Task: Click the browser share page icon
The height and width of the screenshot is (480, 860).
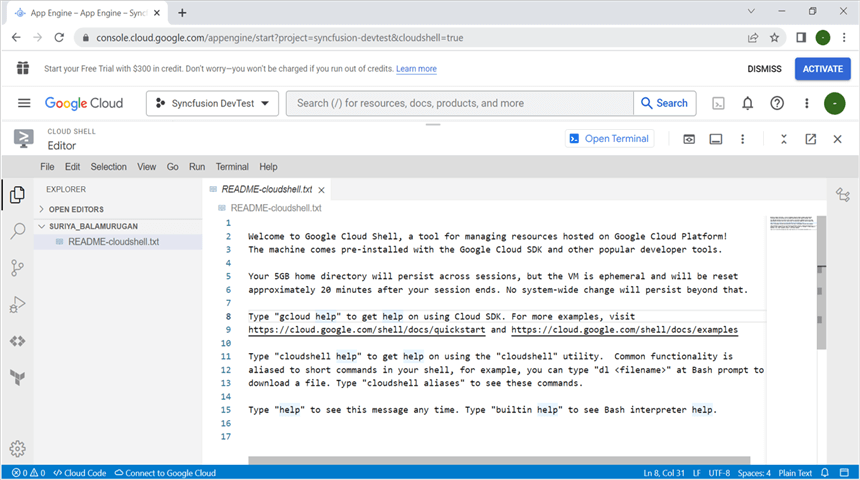Action: pyautogui.click(x=753, y=37)
